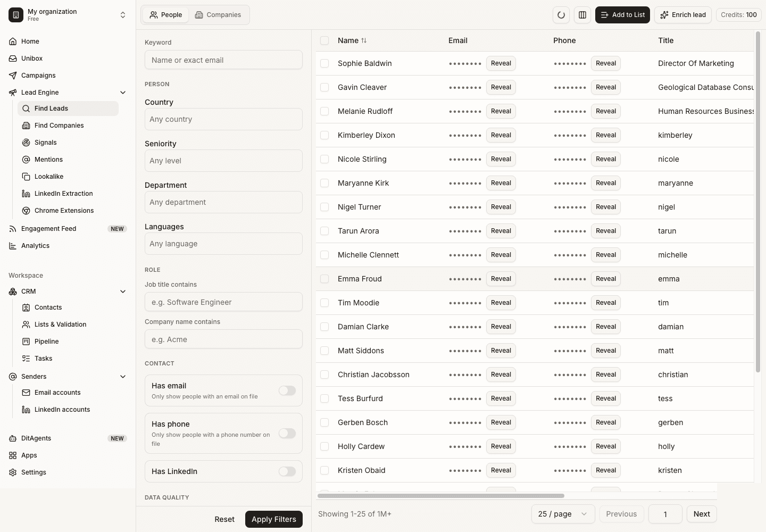Select Find Leads menu item

(68, 109)
